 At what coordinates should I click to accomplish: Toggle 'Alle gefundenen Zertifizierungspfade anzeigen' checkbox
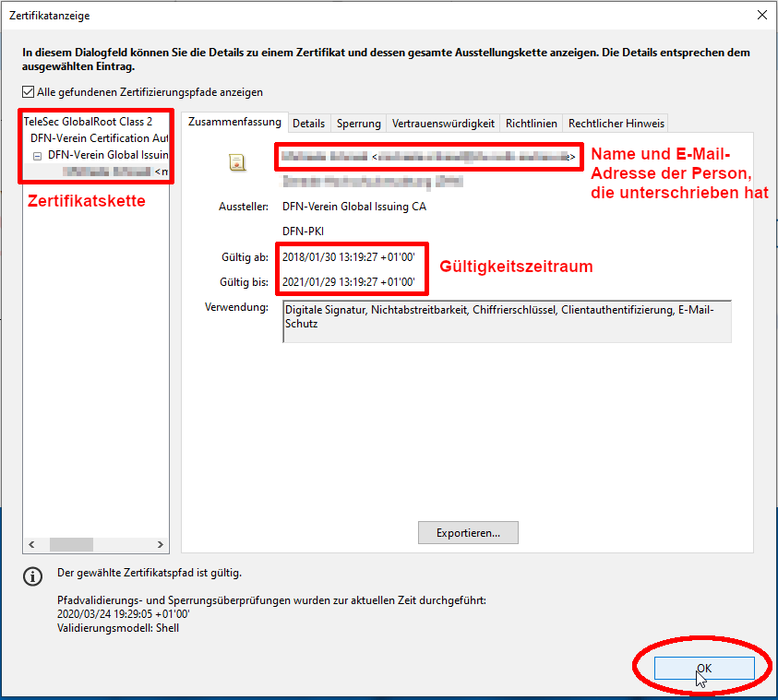[29, 92]
